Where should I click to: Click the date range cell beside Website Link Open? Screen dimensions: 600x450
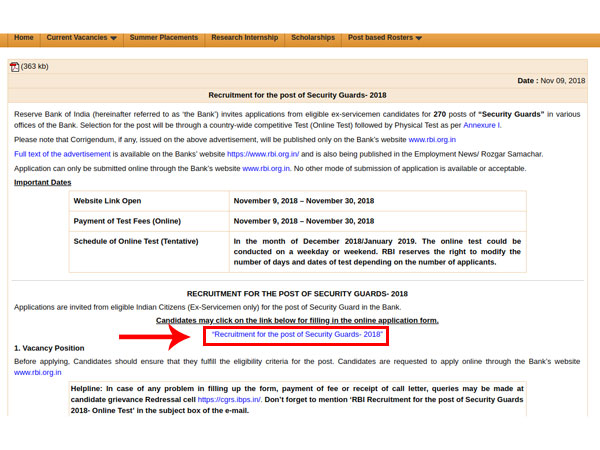[378, 201]
